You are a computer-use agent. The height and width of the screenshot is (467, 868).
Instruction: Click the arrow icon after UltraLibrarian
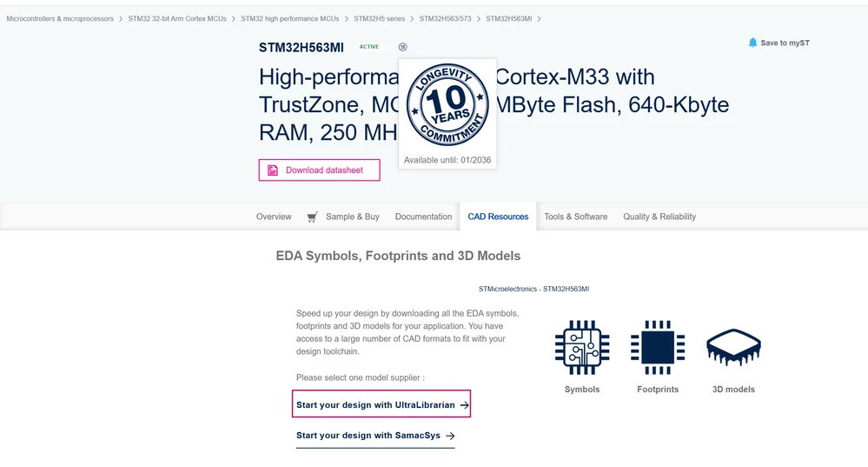coord(465,405)
